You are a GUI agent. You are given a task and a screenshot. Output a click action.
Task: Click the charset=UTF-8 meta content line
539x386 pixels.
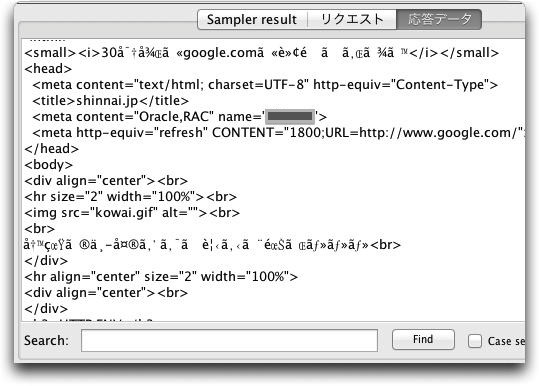tap(265, 85)
